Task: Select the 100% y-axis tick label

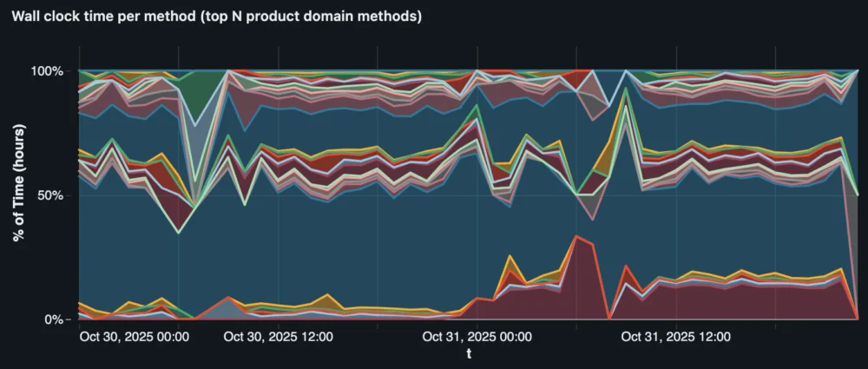Action: point(48,70)
